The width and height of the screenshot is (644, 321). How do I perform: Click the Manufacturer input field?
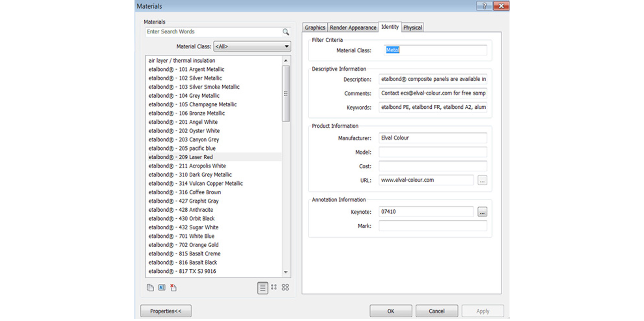click(x=433, y=138)
